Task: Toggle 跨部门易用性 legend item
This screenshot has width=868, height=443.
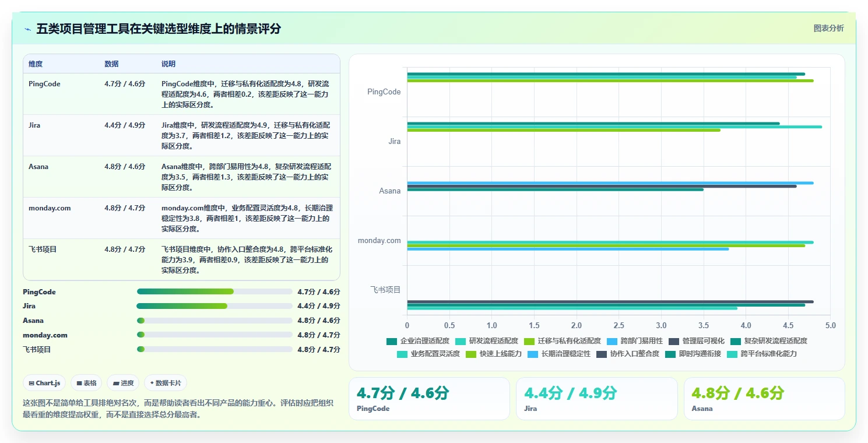Action: click(x=635, y=341)
